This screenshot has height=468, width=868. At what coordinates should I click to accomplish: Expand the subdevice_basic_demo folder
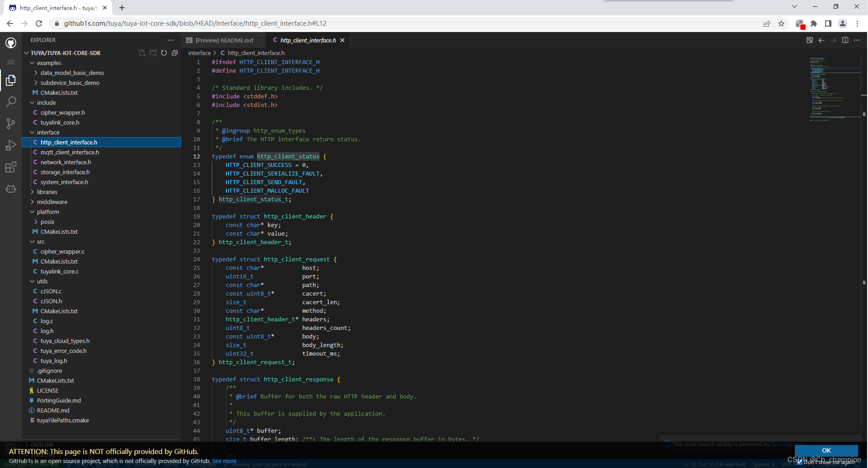tap(36, 83)
